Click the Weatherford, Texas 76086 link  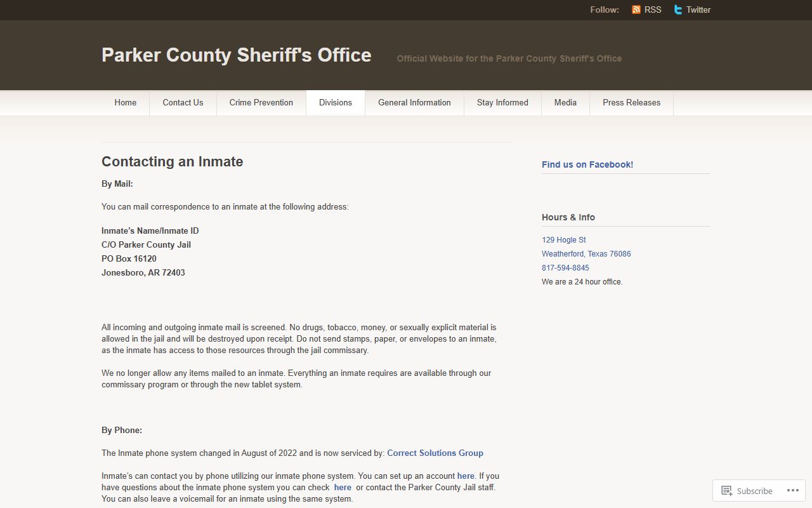coord(586,254)
